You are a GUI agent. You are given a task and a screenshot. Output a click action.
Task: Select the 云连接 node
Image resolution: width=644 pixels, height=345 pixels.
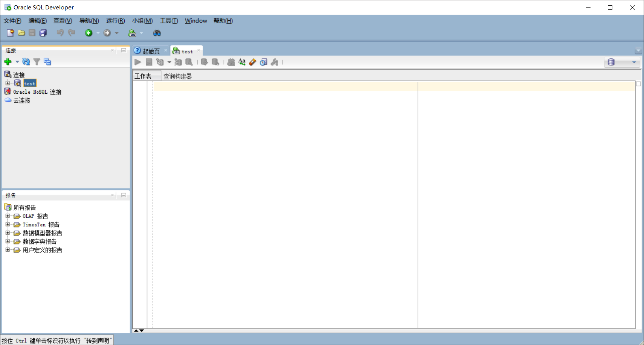pos(22,100)
